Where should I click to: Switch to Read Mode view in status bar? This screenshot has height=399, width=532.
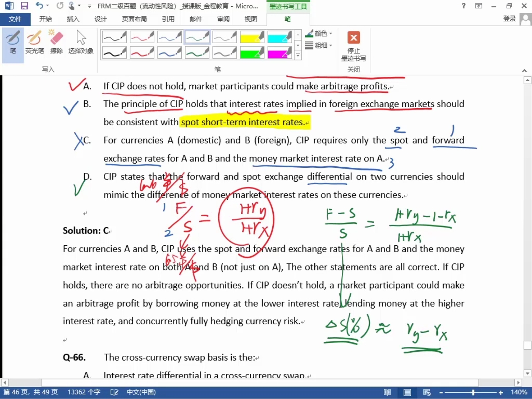point(387,392)
